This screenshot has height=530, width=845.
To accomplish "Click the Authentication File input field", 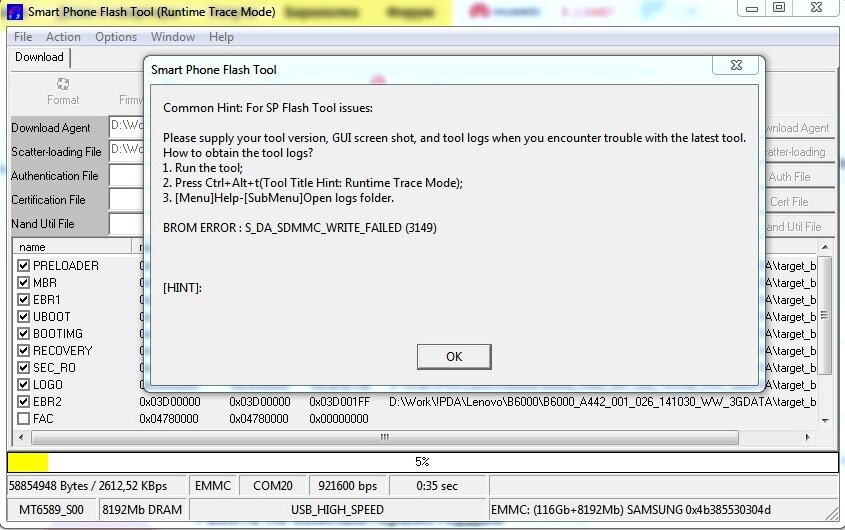I will 127,175.
